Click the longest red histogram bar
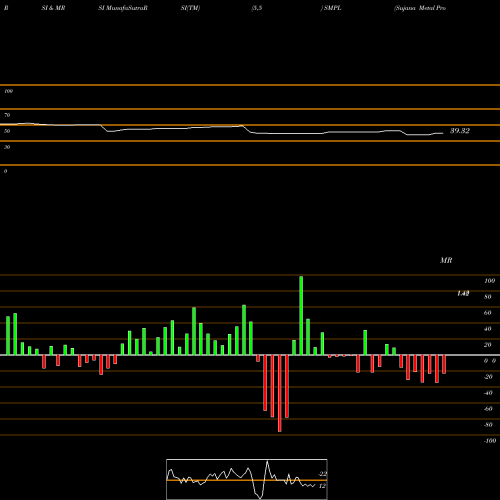Image resolution: width=500 pixels, height=500 pixels. (279, 393)
